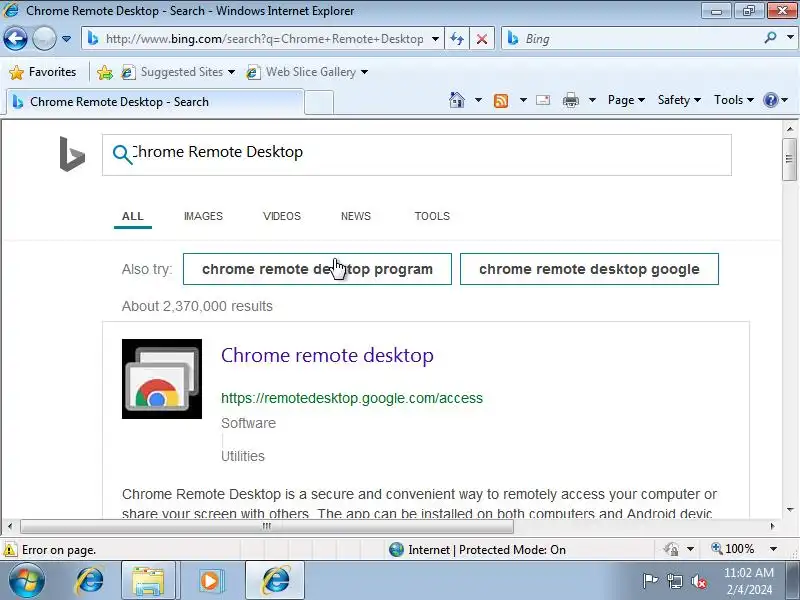800x600 pixels.
Task: Click the Refresh page icon
Action: coord(457,39)
